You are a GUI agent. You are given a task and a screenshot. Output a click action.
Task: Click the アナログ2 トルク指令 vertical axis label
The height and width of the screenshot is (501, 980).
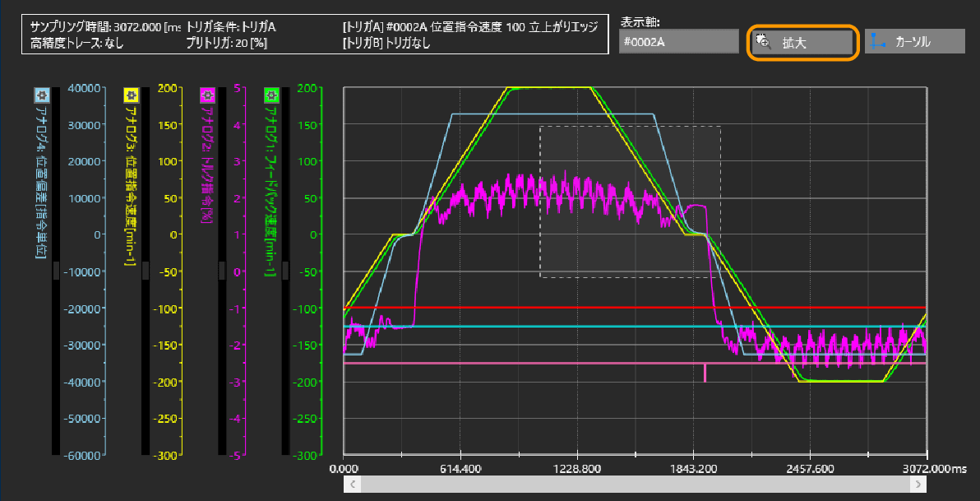(x=206, y=165)
